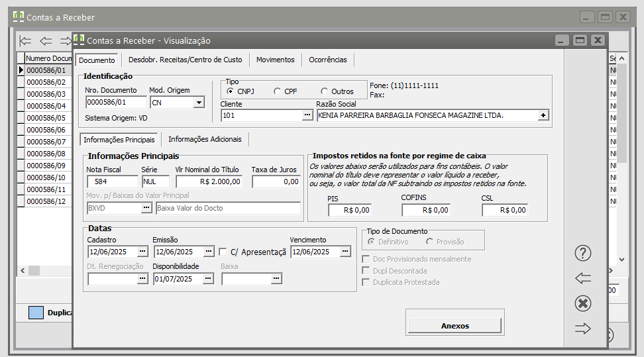Toggle Doc Provisionado mensalmente checkbox

point(366,259)
